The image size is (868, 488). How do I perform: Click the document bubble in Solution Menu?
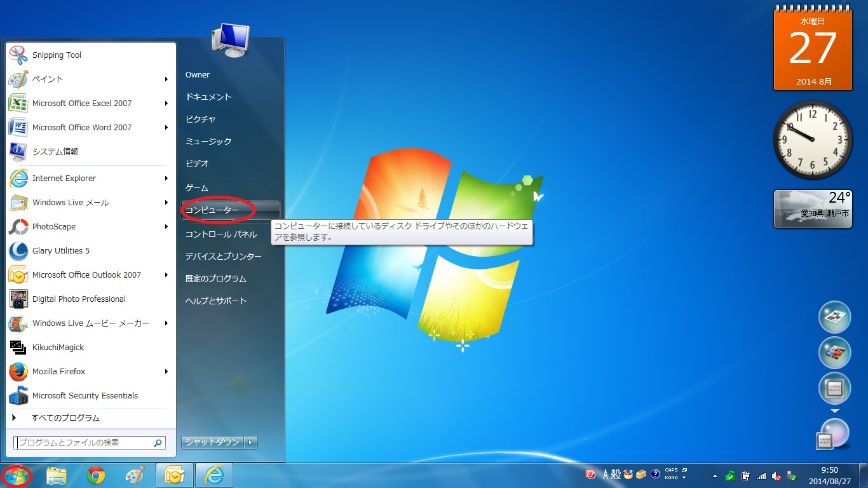[x=834, y=317]
